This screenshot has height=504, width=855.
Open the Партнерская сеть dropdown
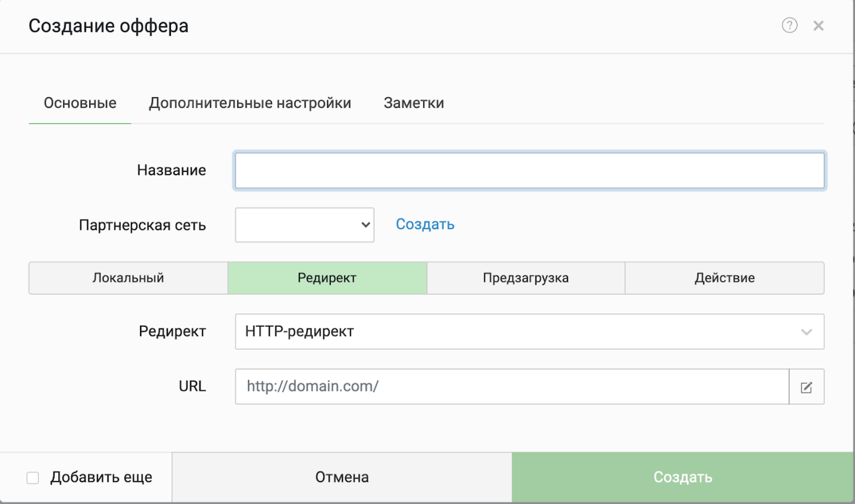click(x=305, y=225)
